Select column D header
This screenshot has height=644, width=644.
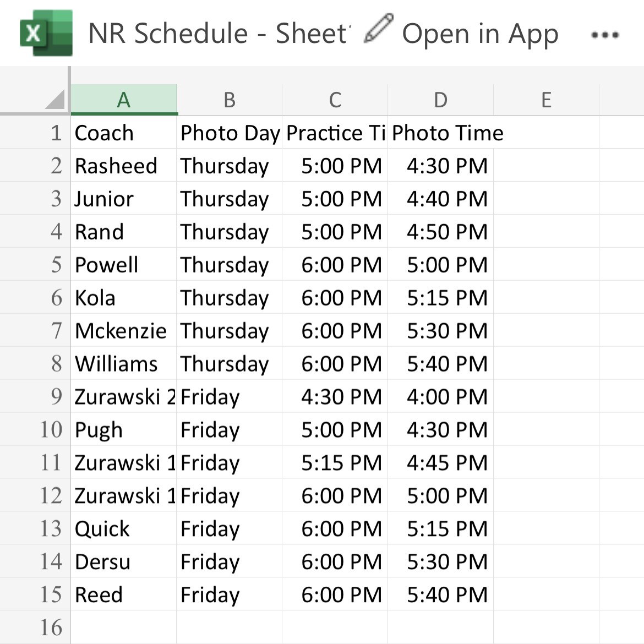(x=440, y=100)
